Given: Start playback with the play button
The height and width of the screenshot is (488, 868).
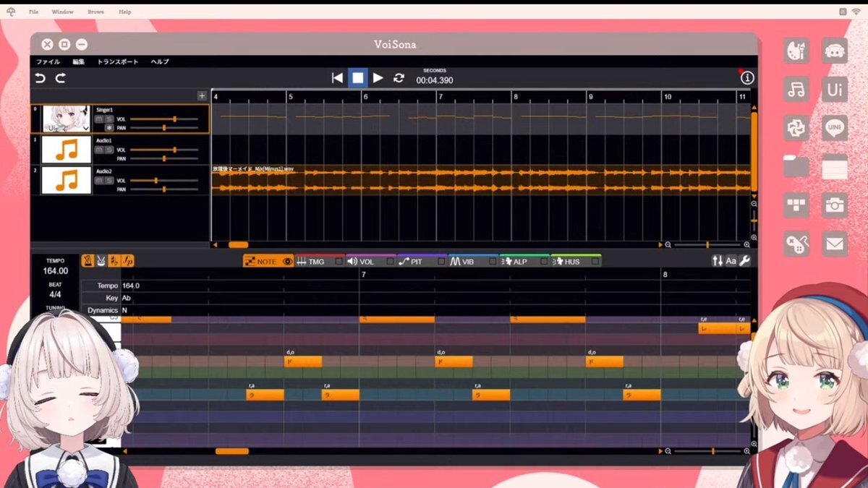Looking at the screenshot, I should coord(378,78).
